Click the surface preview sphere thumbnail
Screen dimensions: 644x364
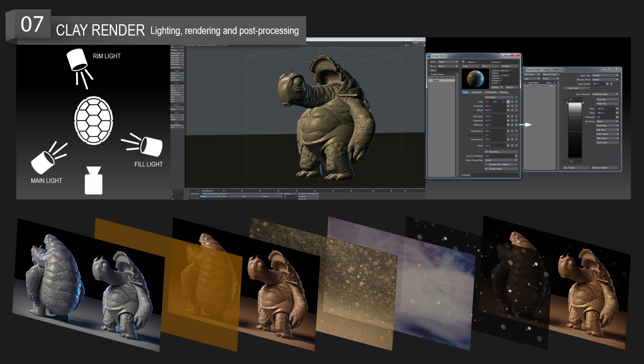click(475, 79)
